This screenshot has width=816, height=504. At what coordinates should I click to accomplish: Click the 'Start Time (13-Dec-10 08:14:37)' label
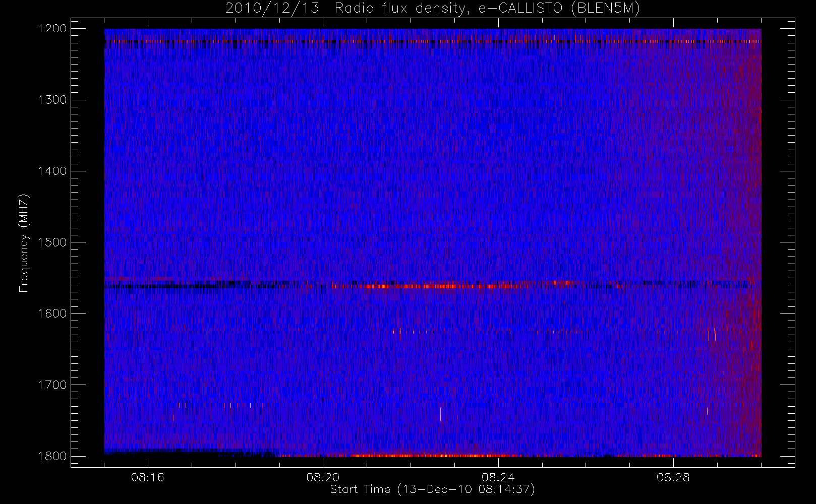432,489
